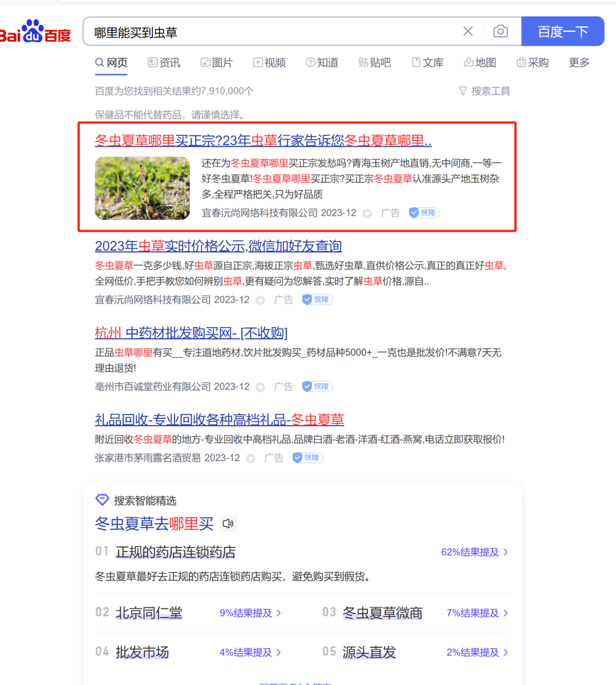
Task: Open 北京同仁堂 answer item
Action: (x=149, y=613)
